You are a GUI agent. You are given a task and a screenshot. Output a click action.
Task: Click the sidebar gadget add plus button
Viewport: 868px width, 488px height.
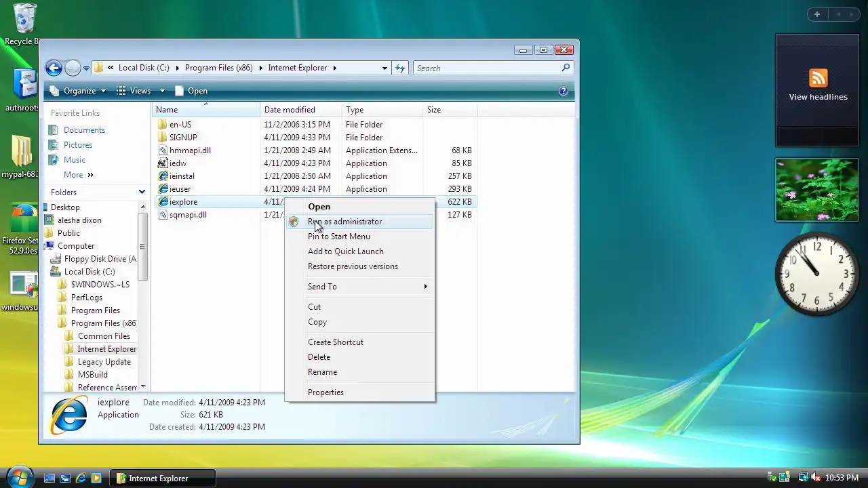tap(817, 14)
